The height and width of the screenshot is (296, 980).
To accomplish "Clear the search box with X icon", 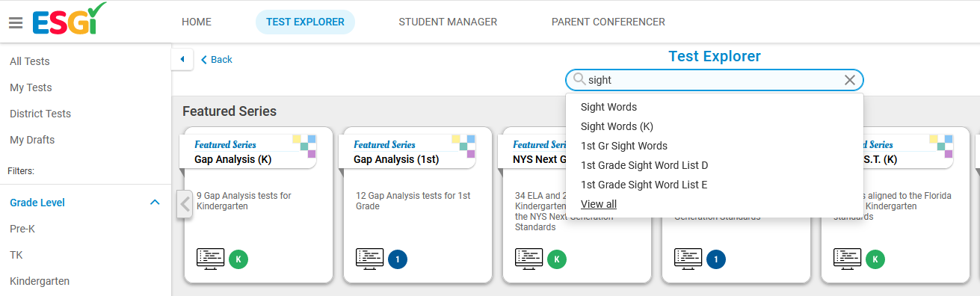I will (850, 80).
